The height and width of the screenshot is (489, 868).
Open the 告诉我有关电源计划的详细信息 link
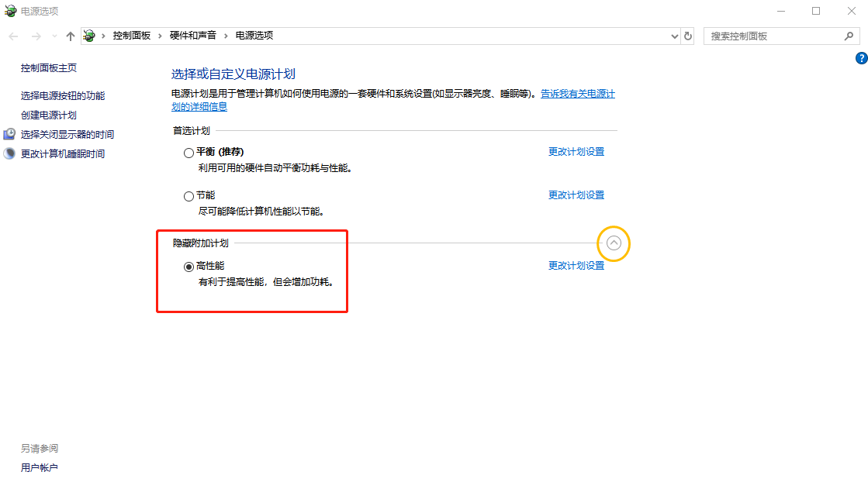click(577, 93)
